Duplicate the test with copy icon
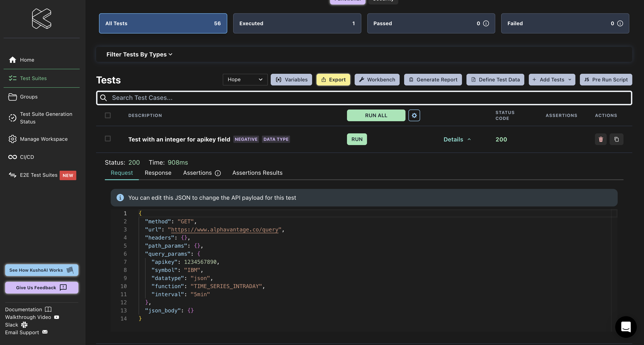This screenshot has height=345, width=644. [x=617, y=139]
